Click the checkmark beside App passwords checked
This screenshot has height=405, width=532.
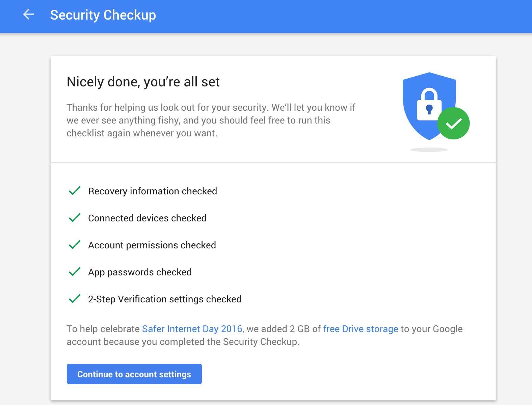pos(74,272)
